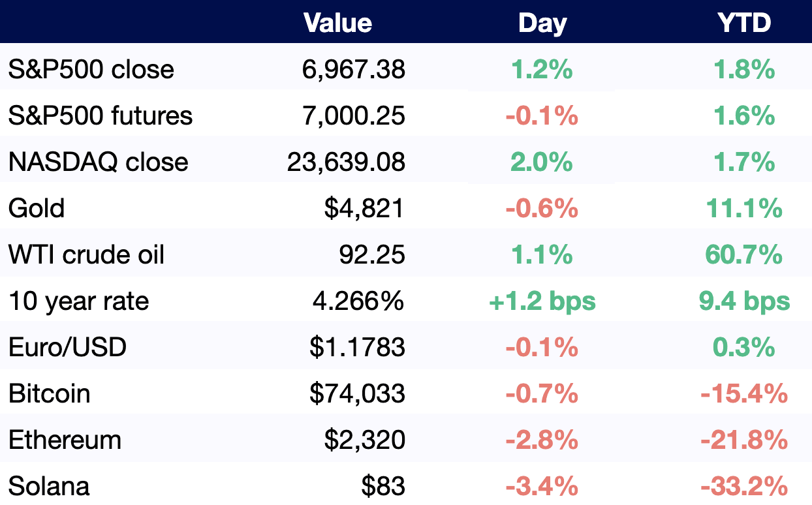
Task: Select the S&P500 close row label
Action: click(x=91, y=69)
